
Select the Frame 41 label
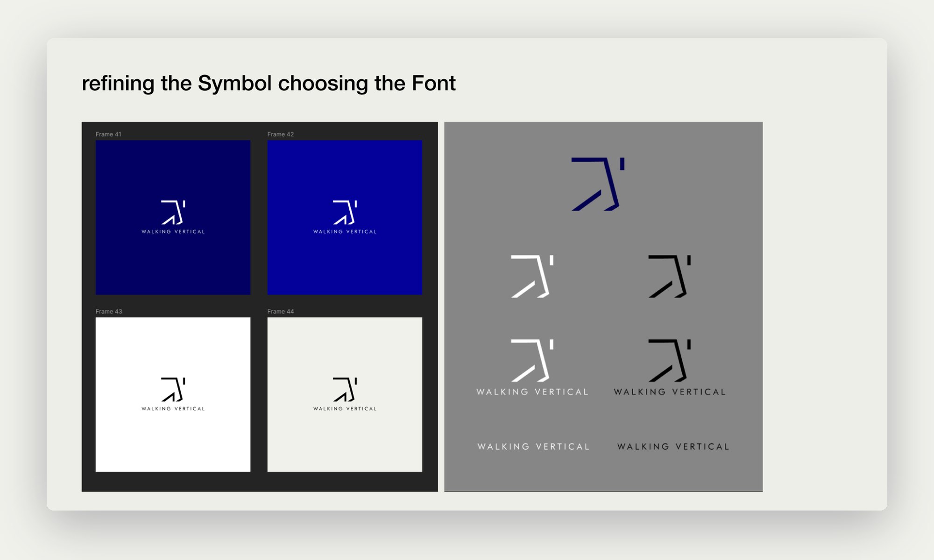(108, 134)
